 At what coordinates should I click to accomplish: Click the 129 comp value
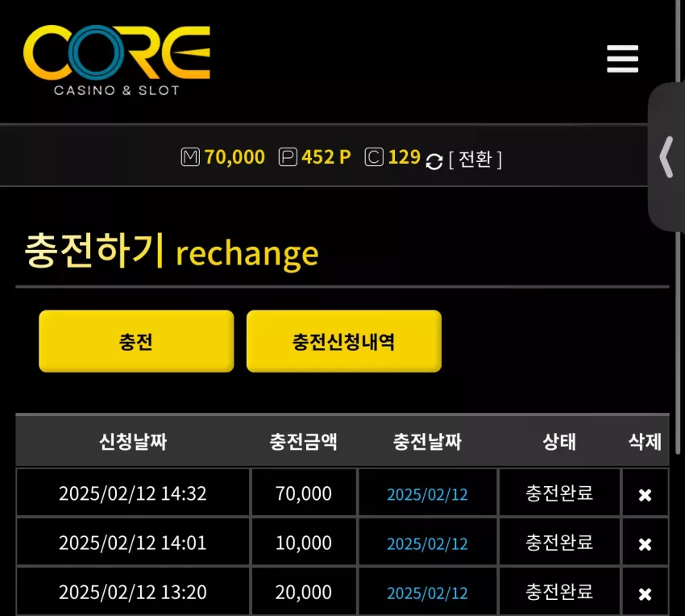pos(404,157)
